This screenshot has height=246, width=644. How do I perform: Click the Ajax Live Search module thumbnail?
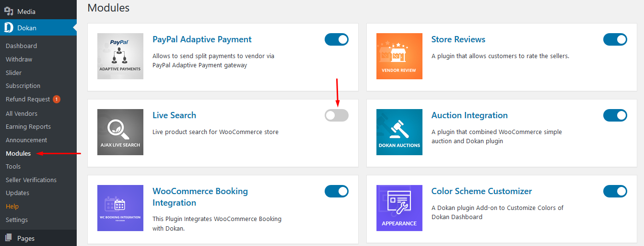coord(120,132)
